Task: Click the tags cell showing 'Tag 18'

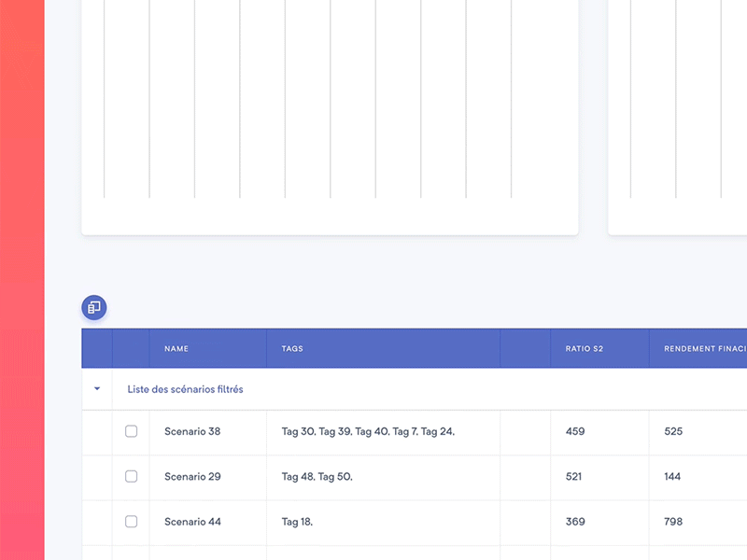Action: coord(297,522)
